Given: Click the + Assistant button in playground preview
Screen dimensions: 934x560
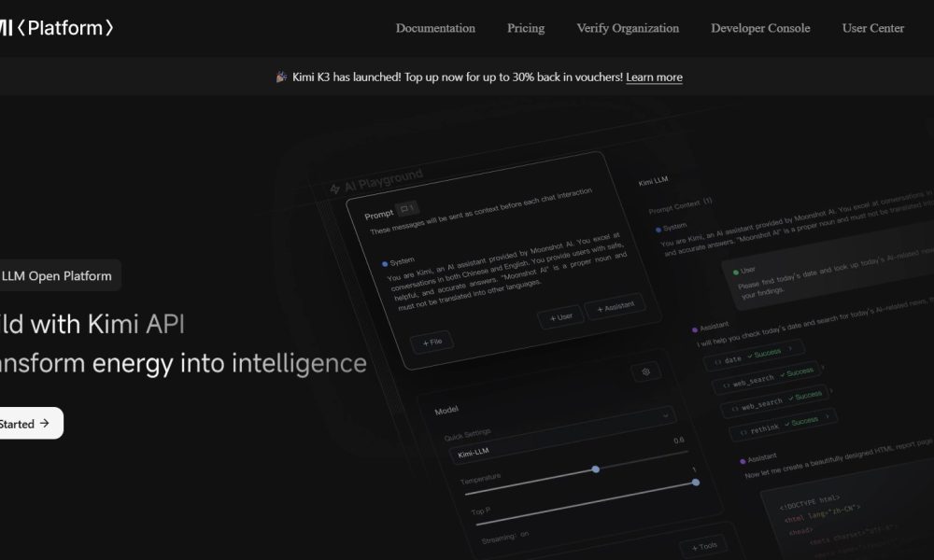Looking at the screenshot, I should 616,307.
